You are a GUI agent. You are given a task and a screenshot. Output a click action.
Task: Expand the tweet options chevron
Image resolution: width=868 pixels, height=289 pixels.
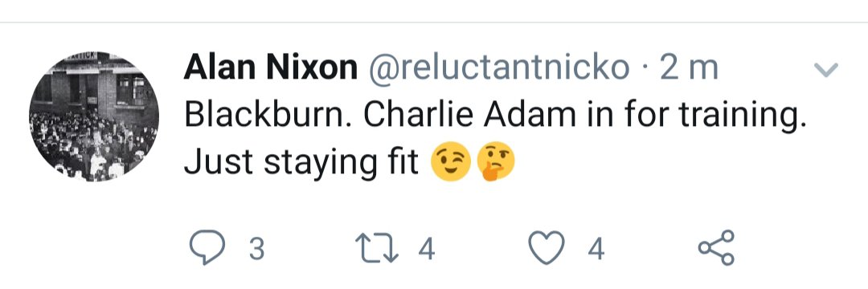pos(826,70)
